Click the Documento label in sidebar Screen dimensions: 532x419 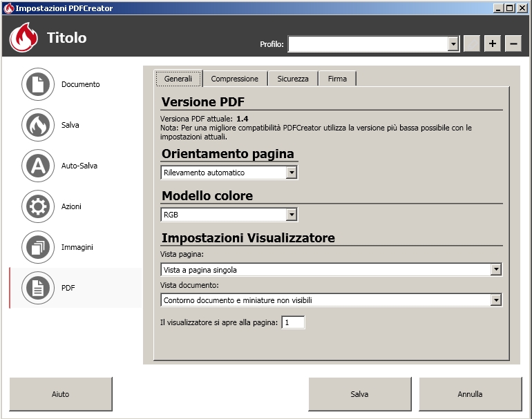click(81, 84)
